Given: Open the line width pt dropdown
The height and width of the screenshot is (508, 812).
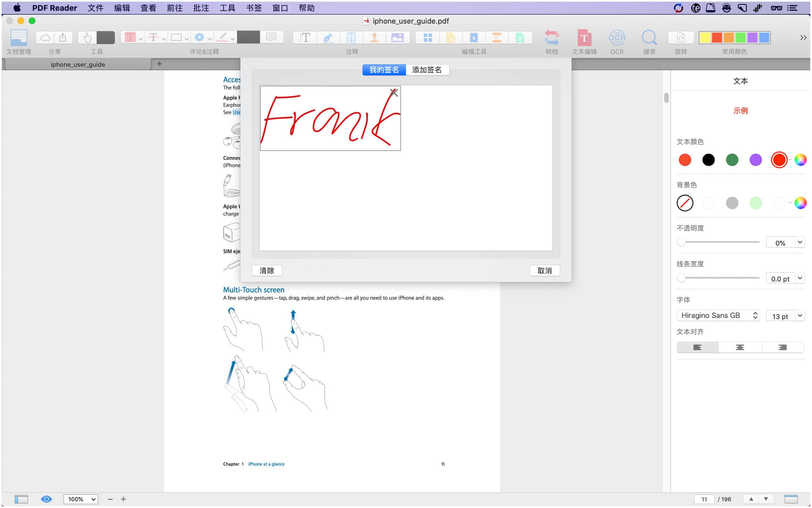Looking at the screenshot, I should point(800,278).
